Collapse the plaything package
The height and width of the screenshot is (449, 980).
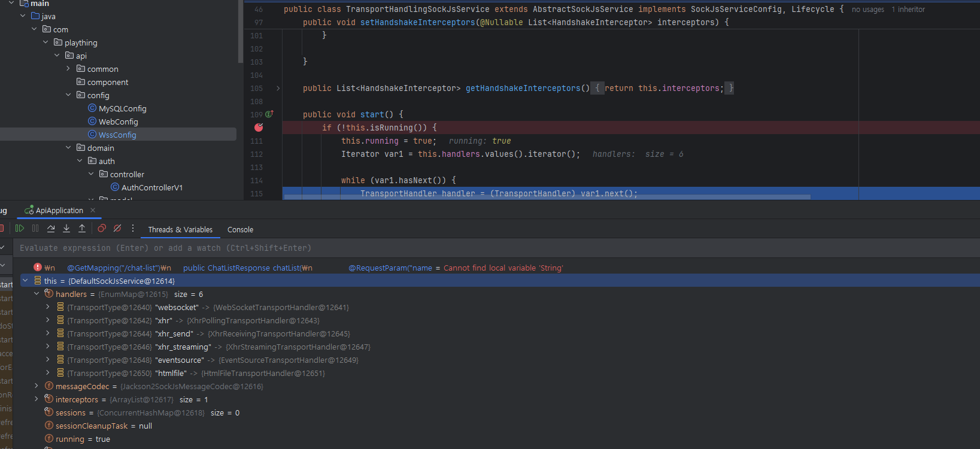(x=45, y=42)
